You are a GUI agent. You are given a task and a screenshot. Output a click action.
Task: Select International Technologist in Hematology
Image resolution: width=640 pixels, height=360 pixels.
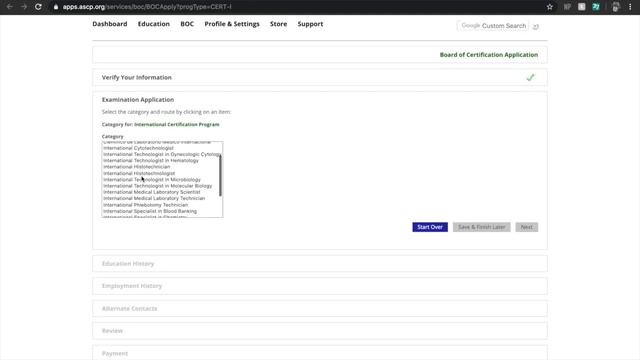tap(151, 160)
